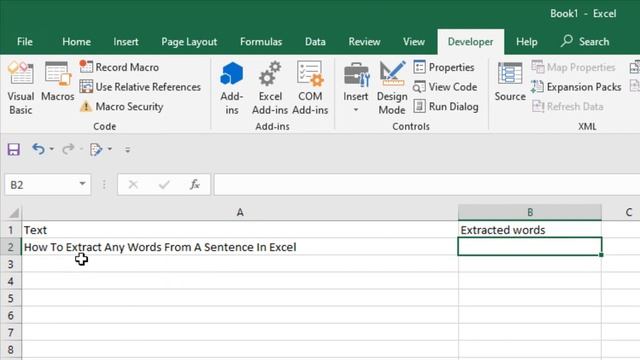Open the File tab

[x=24, y=42]
